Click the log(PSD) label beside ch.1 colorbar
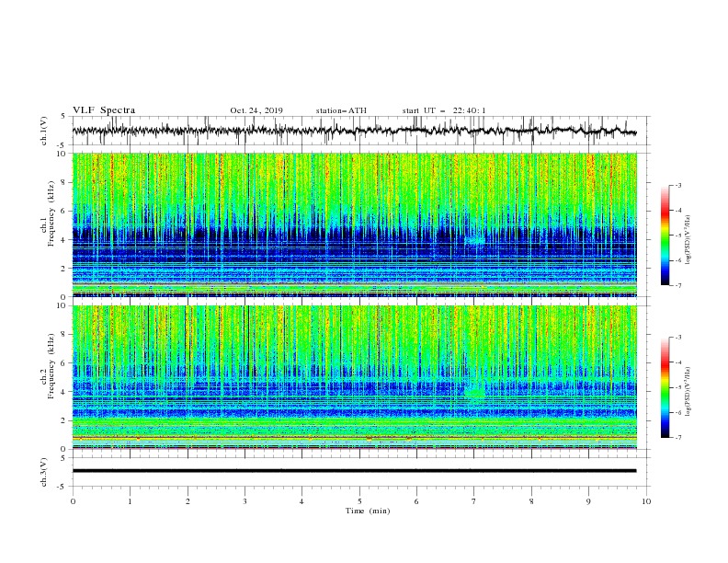Viewport: 728px width, 563px height. (688, 240)
